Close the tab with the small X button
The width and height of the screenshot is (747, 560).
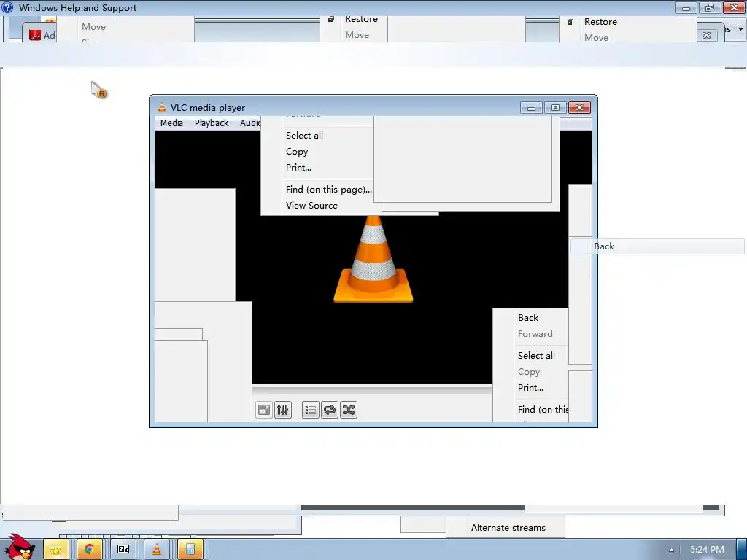(706, 35)
